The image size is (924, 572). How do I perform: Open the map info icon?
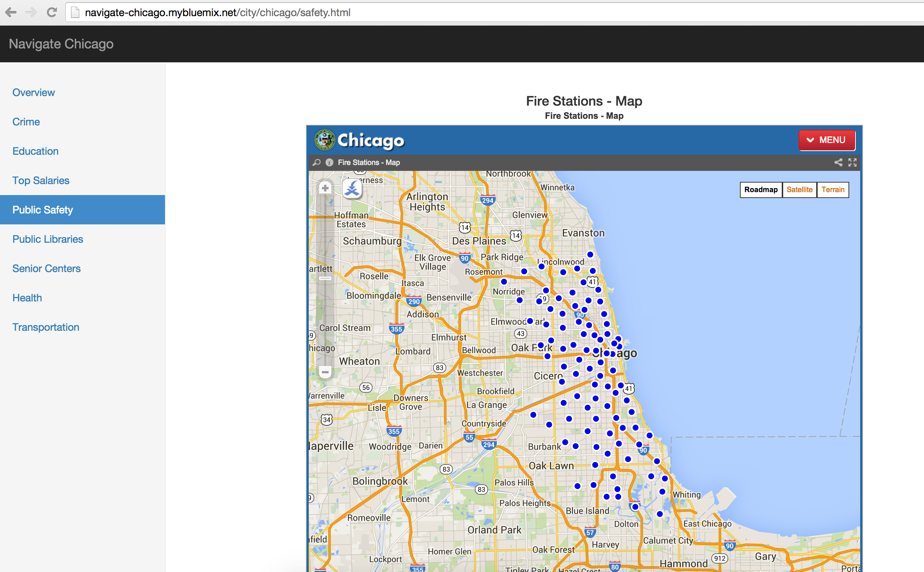pos(329,162)
